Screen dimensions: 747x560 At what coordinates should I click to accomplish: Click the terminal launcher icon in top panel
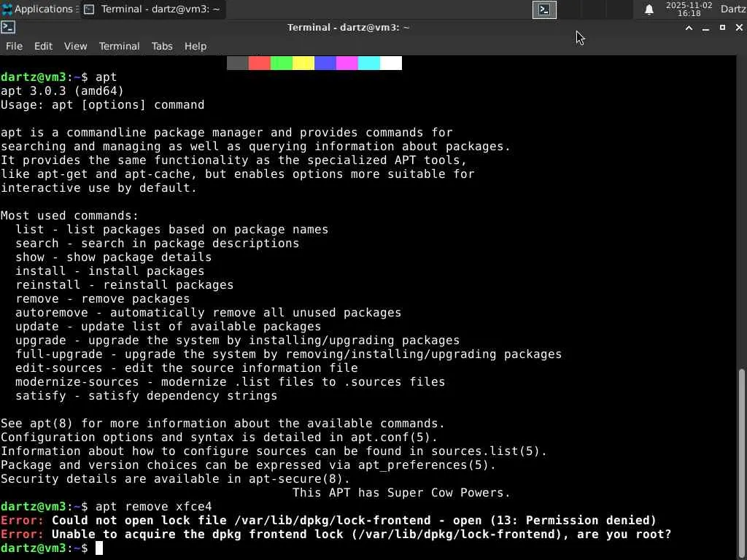click(x=544, y=9)
